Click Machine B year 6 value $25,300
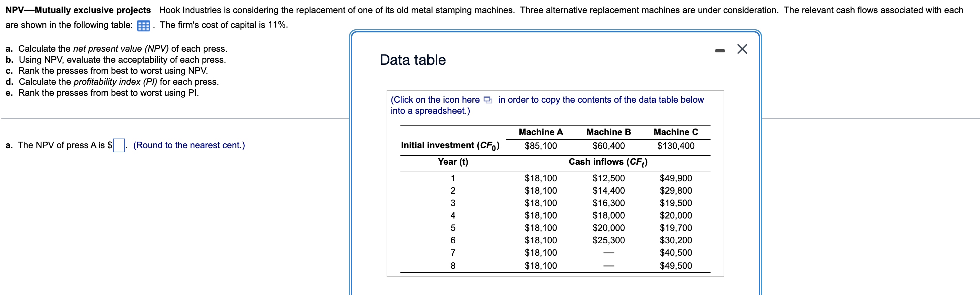The image size is (980, 295). coord(608,240)
